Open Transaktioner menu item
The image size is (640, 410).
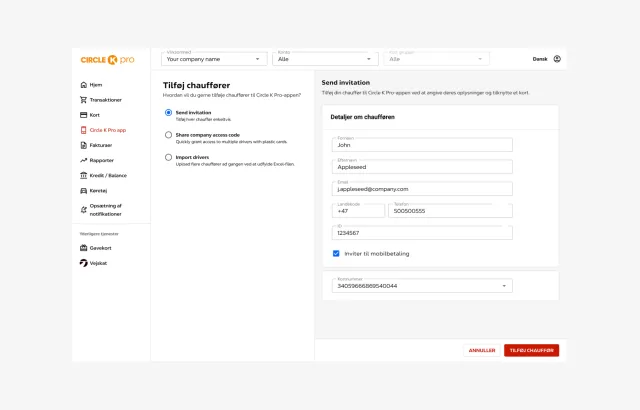click(106, 100)
